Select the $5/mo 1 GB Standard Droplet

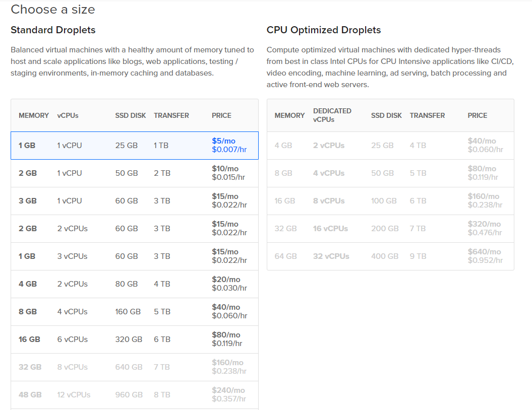click(134, 146)
